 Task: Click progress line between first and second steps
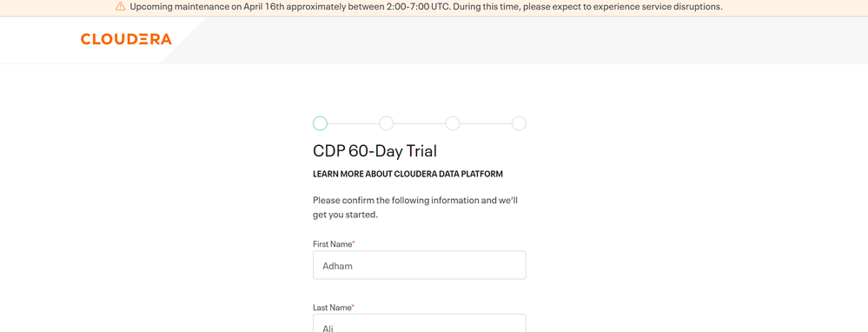click(x=353, y=123)
